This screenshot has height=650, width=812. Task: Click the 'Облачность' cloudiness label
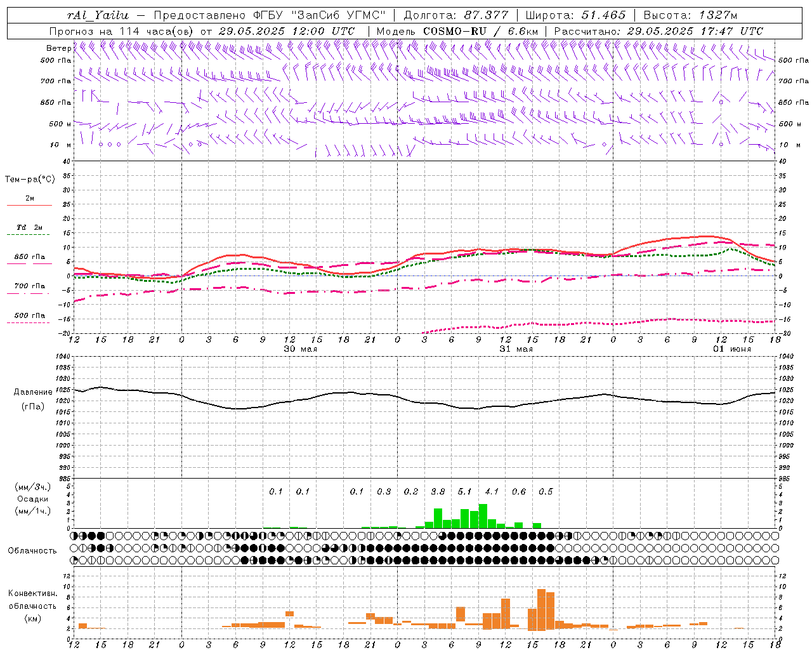[32, 551]
